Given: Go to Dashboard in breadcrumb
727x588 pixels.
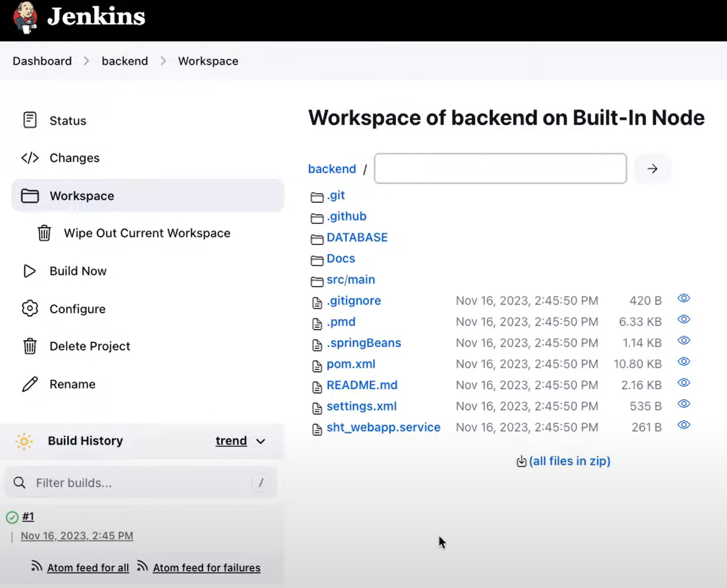Looking at the screenshot, I should pyautogui.click(x=42, y=61).
